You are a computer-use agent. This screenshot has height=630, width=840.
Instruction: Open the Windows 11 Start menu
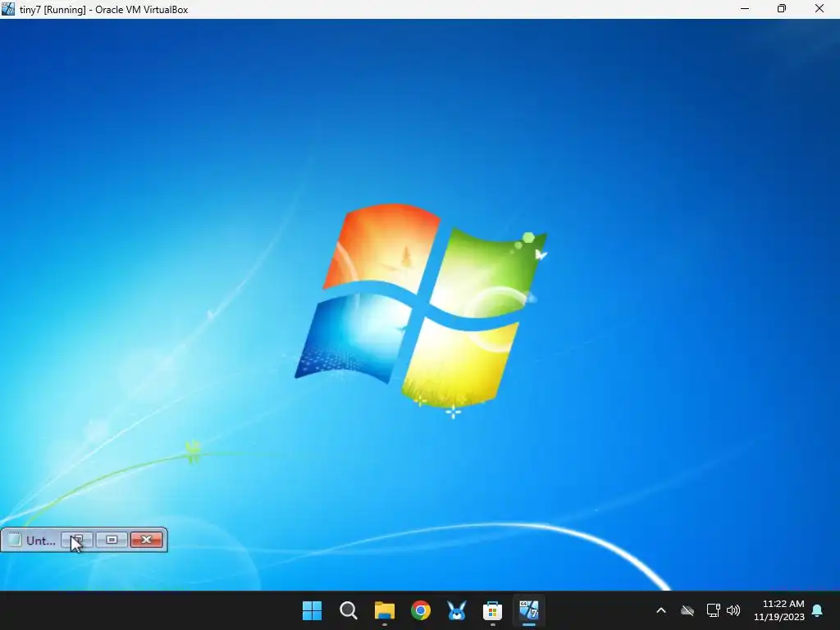[312, 610]
